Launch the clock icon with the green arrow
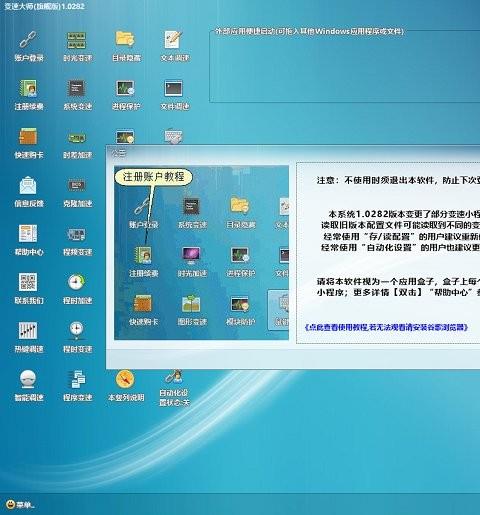Image resolution: width=480 pixels, height=515 pixels. tap(77, 282)
